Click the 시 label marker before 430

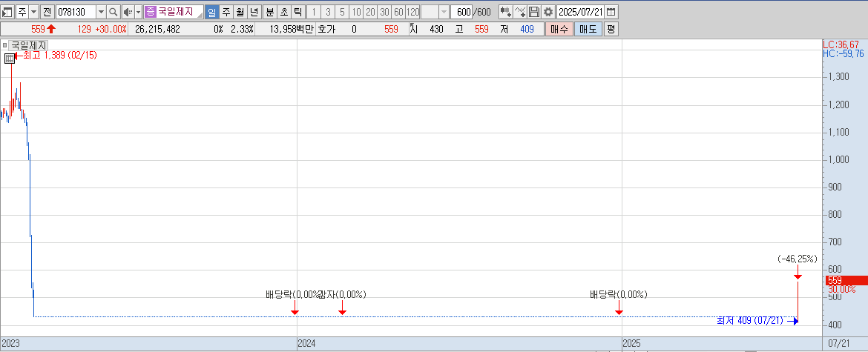[x=413, y=30]
